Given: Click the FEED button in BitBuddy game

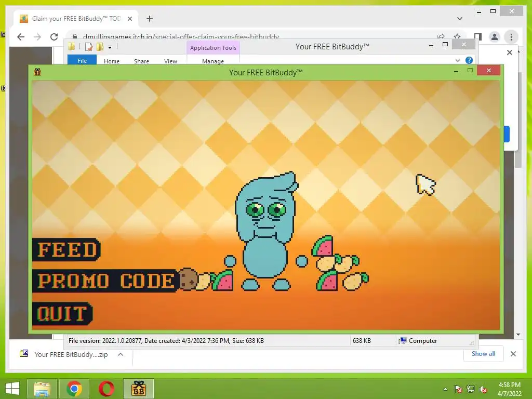Looking at the screenshot, I should coord(66,250).
